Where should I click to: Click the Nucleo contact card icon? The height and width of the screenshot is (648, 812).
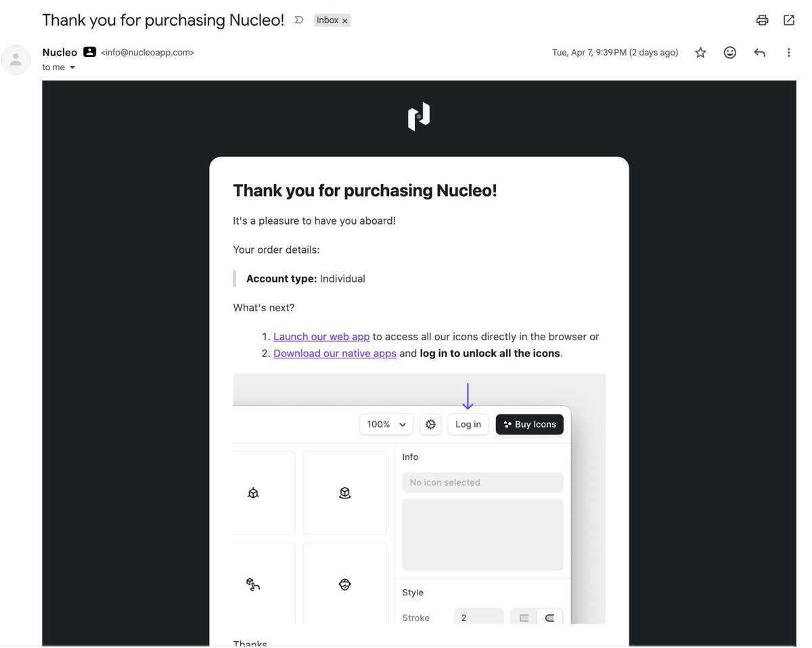point(89,52)
